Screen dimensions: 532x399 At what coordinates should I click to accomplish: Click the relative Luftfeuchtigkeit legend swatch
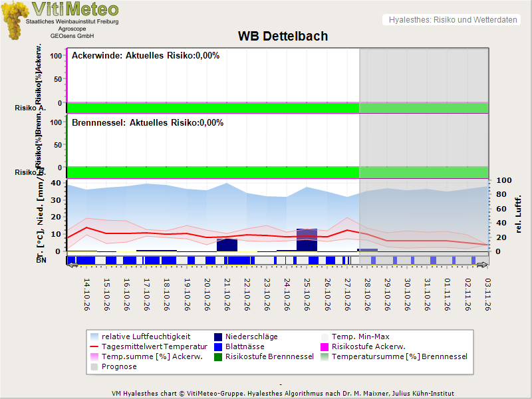94,337
